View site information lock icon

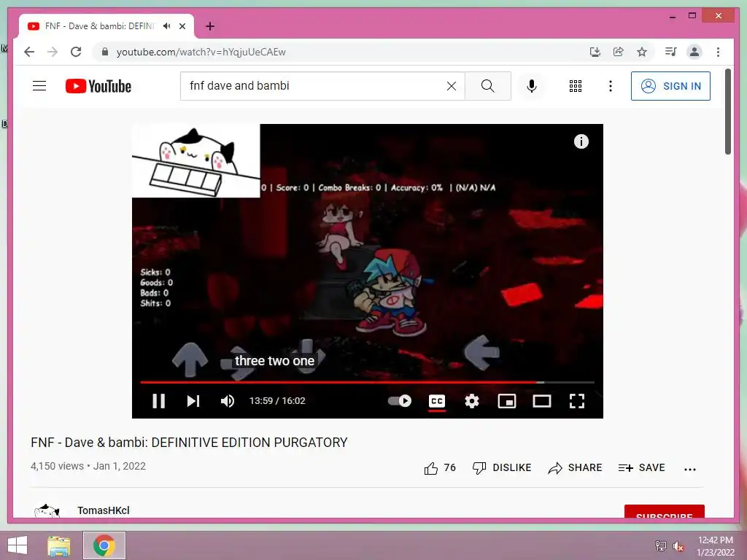click(x=105, y=52)
